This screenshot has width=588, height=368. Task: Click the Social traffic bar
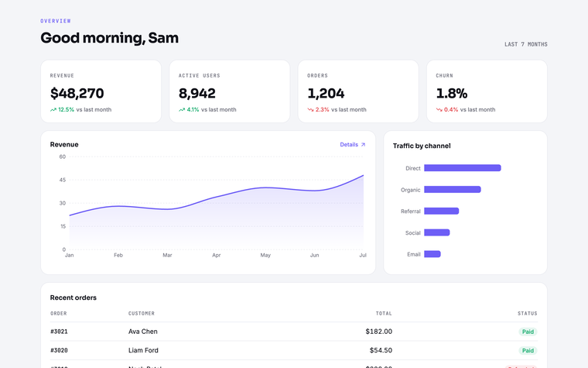point(437,232)
